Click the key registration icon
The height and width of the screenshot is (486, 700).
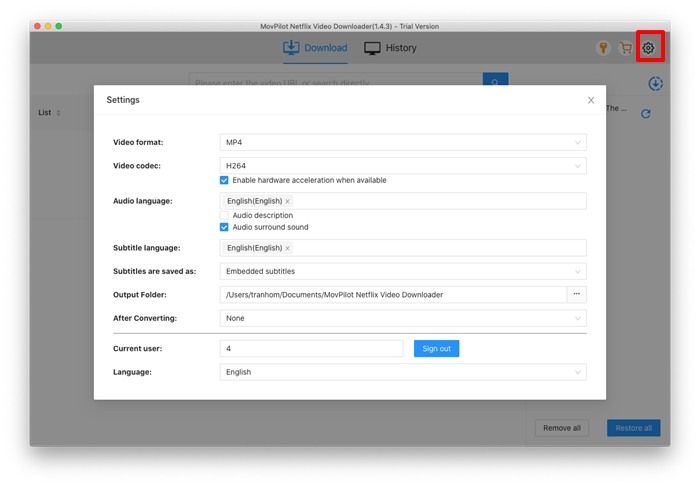pyautogui.click(x=603, y=47)
